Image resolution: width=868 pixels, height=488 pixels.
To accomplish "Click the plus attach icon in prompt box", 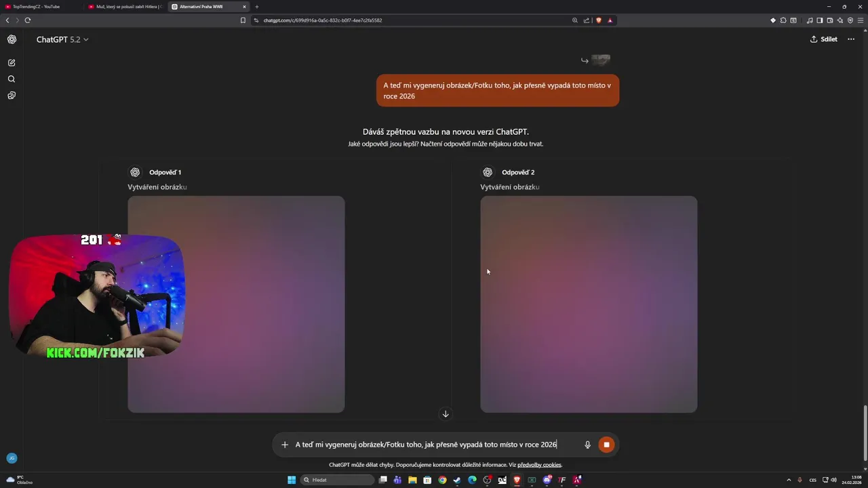I will click(x=285, y=445).
